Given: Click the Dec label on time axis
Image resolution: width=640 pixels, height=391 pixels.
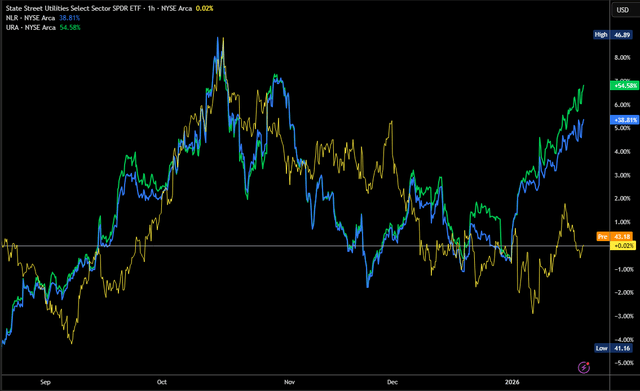Looking at the screenshot, I should [x=392, y=382].
